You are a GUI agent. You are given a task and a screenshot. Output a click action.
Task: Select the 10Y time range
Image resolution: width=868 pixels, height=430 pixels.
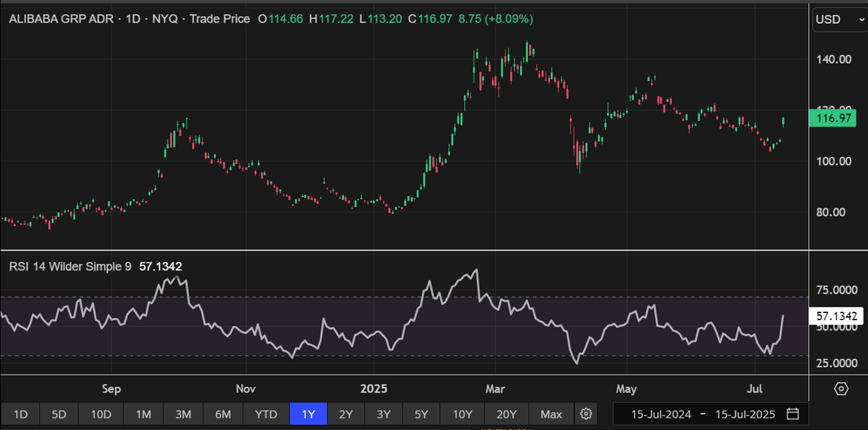click(x=462, y=414)
